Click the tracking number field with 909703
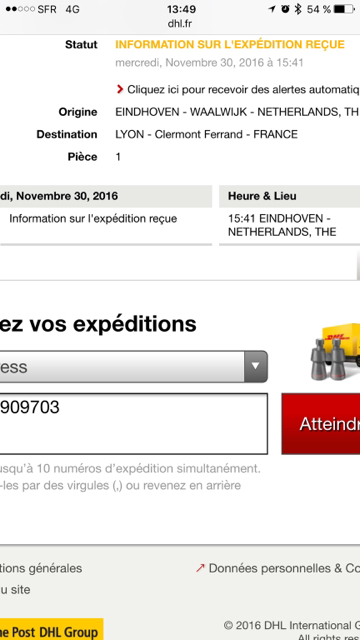The image size is (360, 640). pos(134,424)
